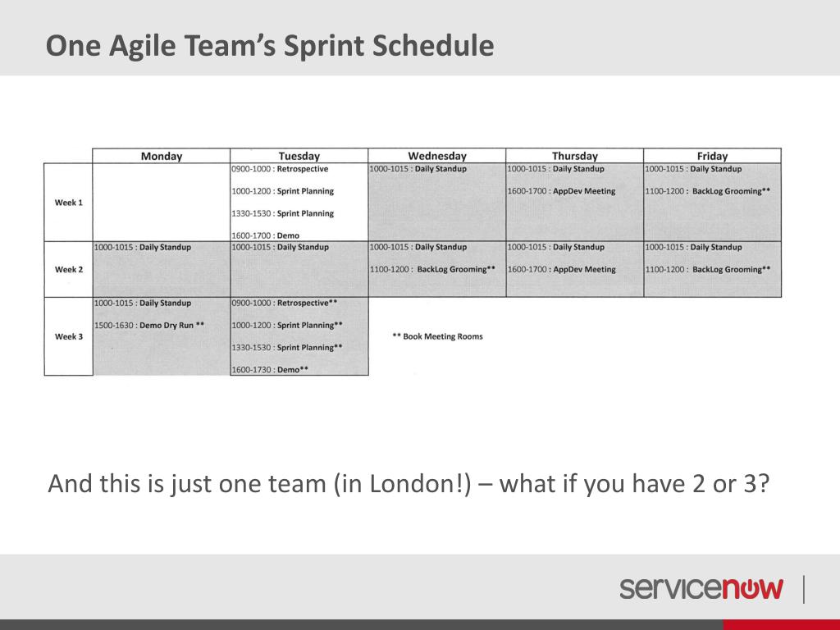840x630 pixels.
Task: Click the Demo Dry Run entry in Week 3
Action: 149,325
